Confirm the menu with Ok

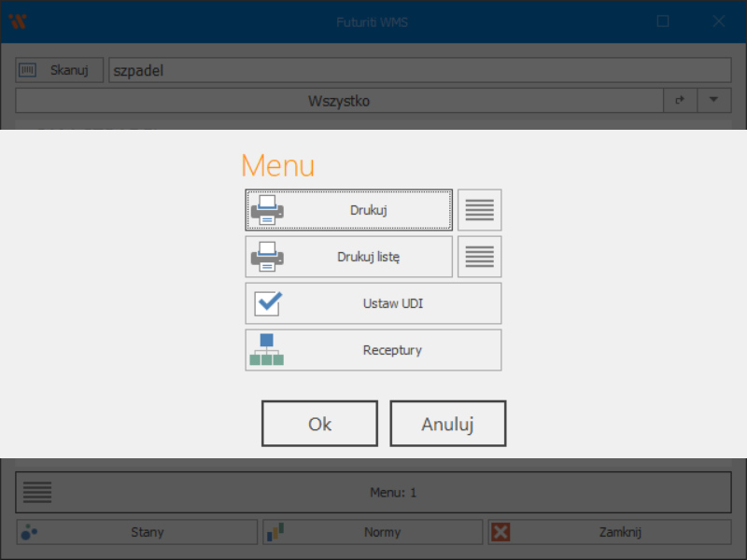coord(319,424)
